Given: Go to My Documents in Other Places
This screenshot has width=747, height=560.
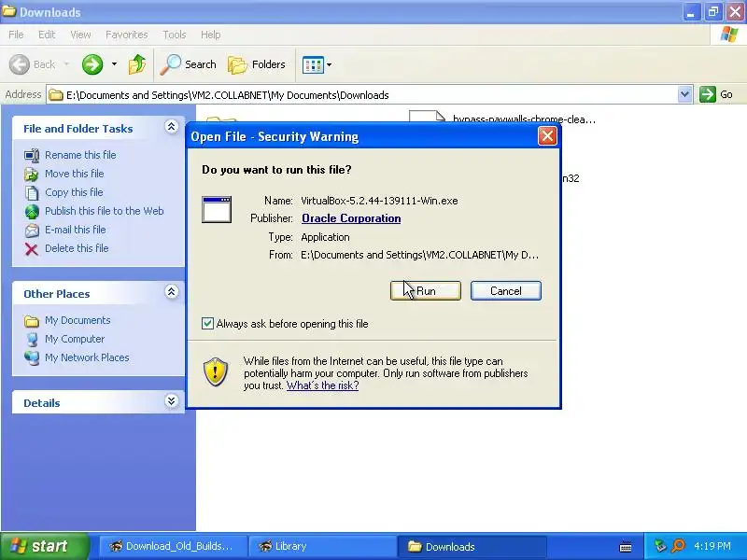Looking at the screenshot, I should tap(78, 320).
